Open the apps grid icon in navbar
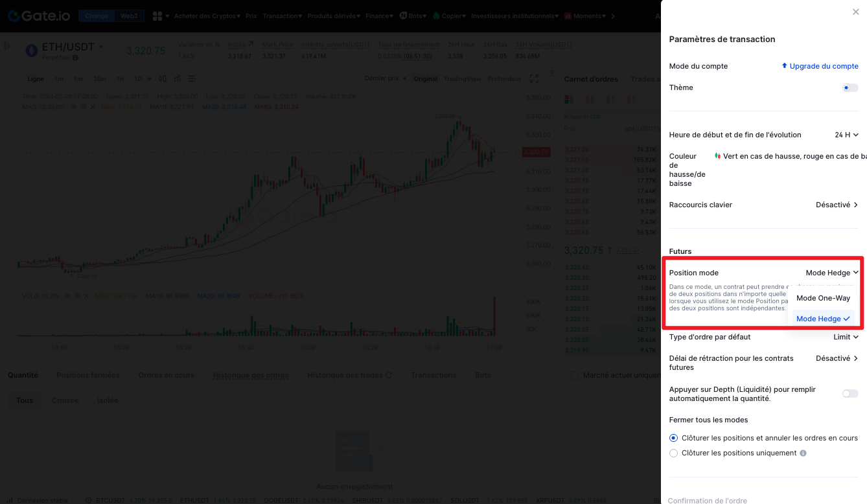The image size is (867, 504). [157, 16]
